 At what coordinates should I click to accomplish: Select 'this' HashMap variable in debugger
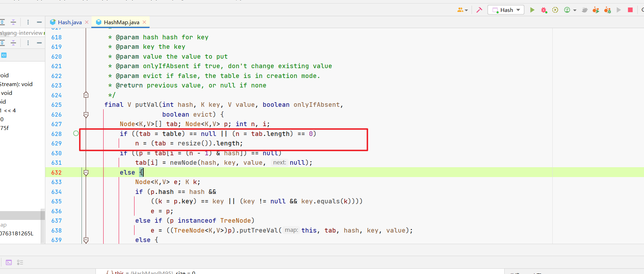(151, 272)
